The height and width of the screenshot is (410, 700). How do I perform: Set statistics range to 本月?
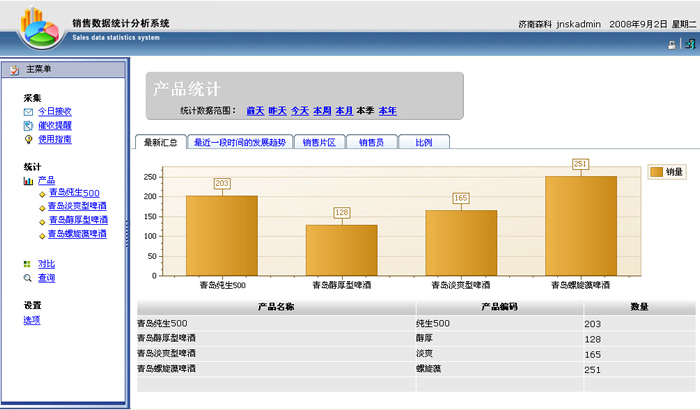(344, 111)
